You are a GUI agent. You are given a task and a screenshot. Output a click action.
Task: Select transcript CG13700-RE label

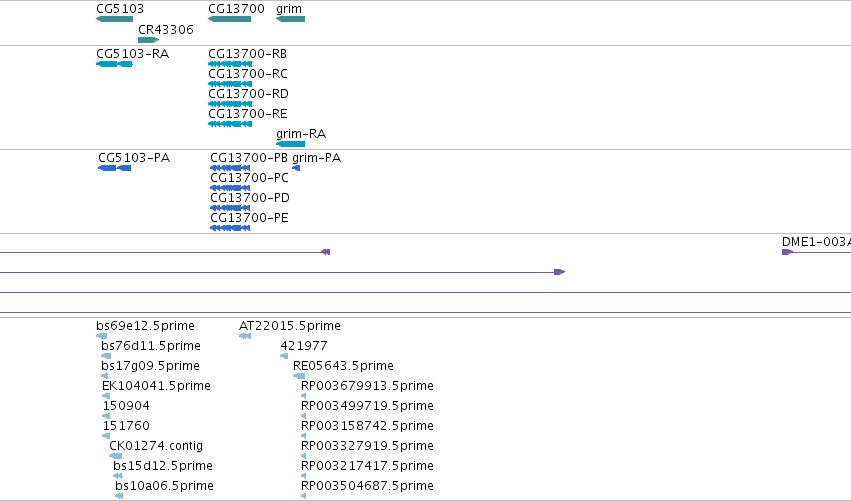pos(247,114)
